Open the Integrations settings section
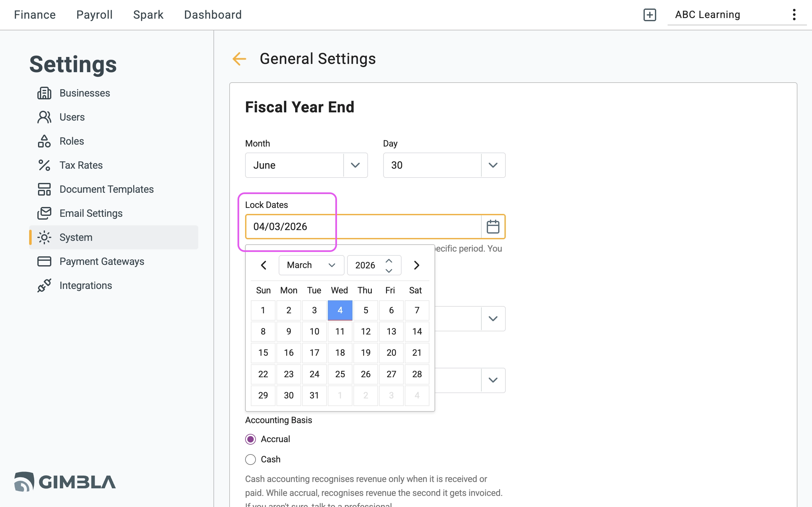812x507 pixels. 86,285
